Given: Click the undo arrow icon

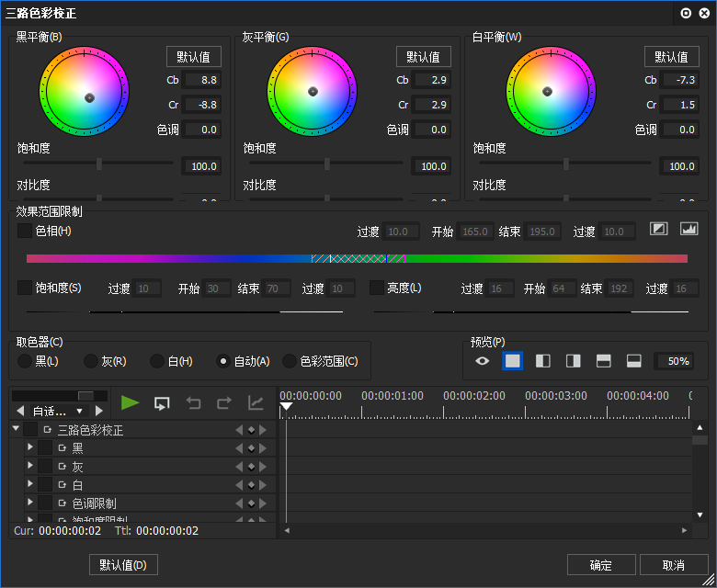Looking at the screenshot, I should 193,403.
